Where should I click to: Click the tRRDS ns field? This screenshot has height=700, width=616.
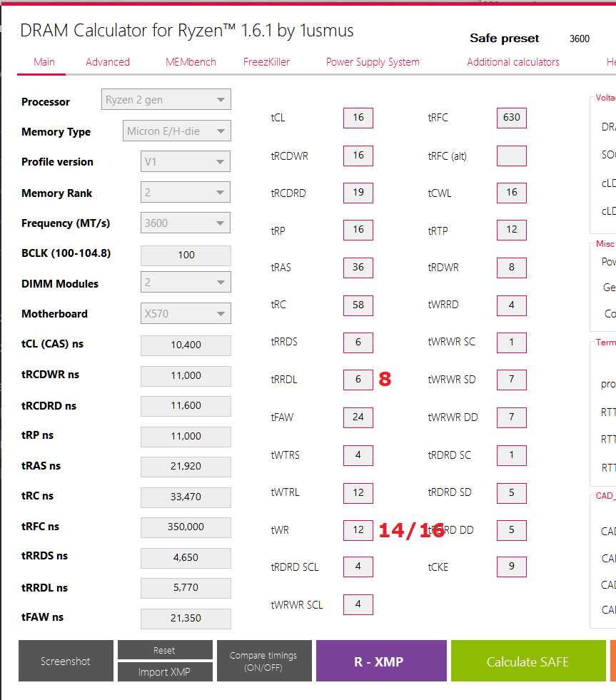186,557
